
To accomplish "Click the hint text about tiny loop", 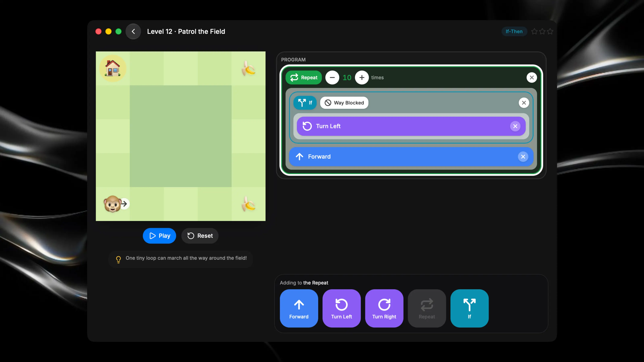I will [186, 258].
